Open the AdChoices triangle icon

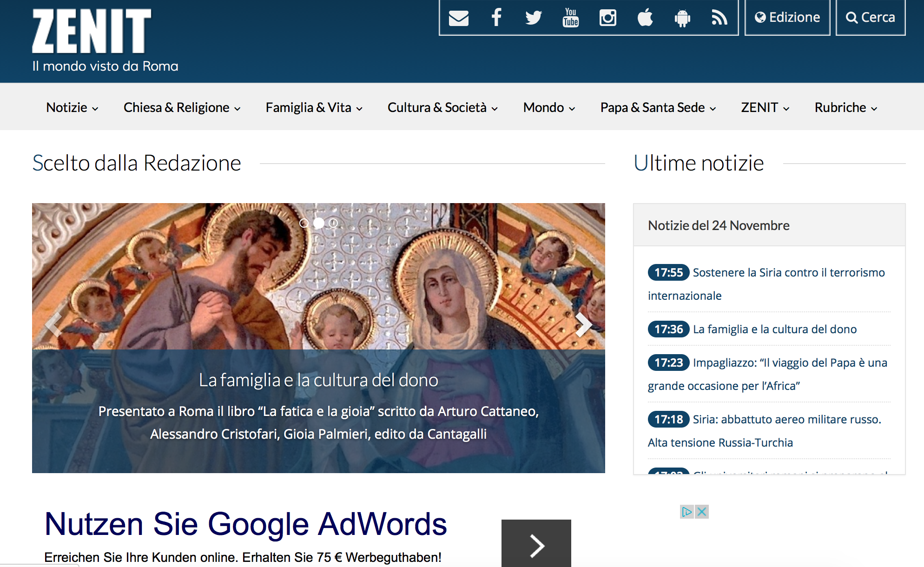point(687,512)
